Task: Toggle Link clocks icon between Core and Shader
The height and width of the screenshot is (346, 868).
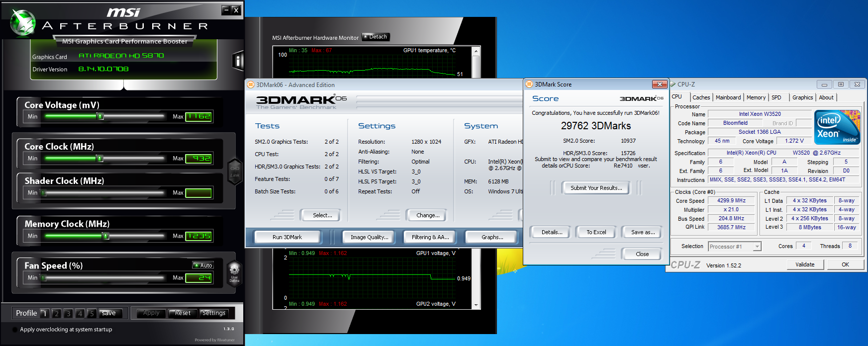Action: point(235,172)
